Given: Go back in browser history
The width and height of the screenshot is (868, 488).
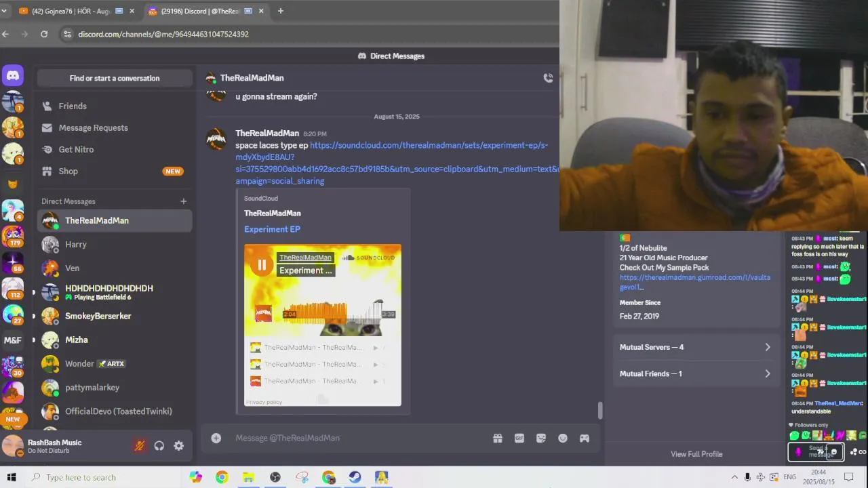Looking at the screenshot, I should [x=5, y=34].
